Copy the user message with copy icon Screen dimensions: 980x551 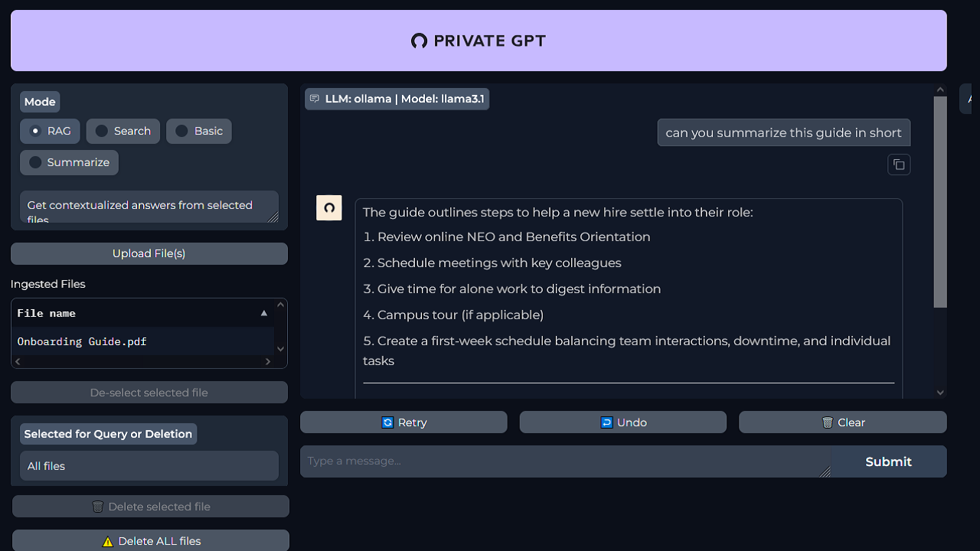click(x=899, y=165)
